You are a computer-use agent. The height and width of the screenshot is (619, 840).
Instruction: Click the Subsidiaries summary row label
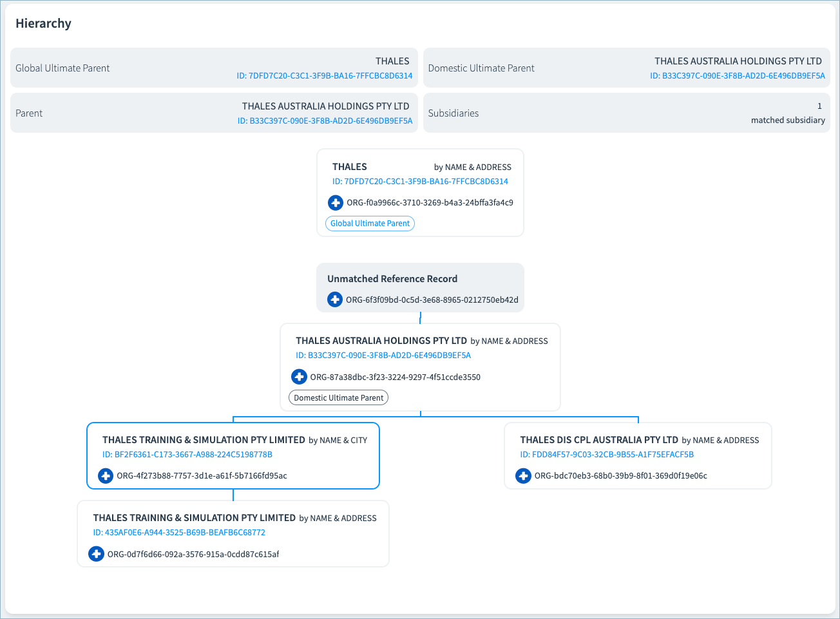453,113
